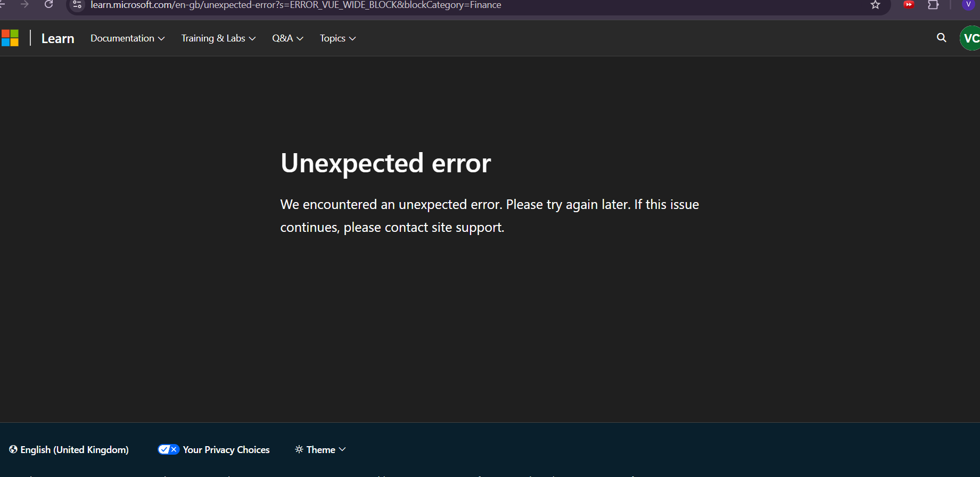The width and height of the screenshot is (980, 477).
Task: Change language from English (United Kingdom)
Action: (x=69, y=450)
